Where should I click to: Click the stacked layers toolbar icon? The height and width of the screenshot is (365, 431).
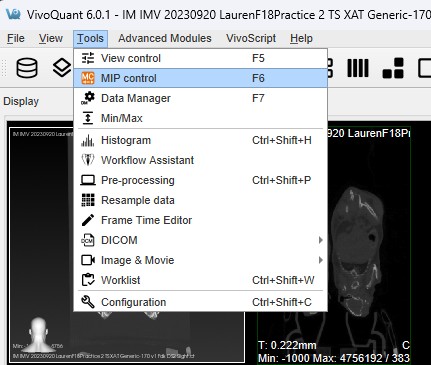(62, 68)
